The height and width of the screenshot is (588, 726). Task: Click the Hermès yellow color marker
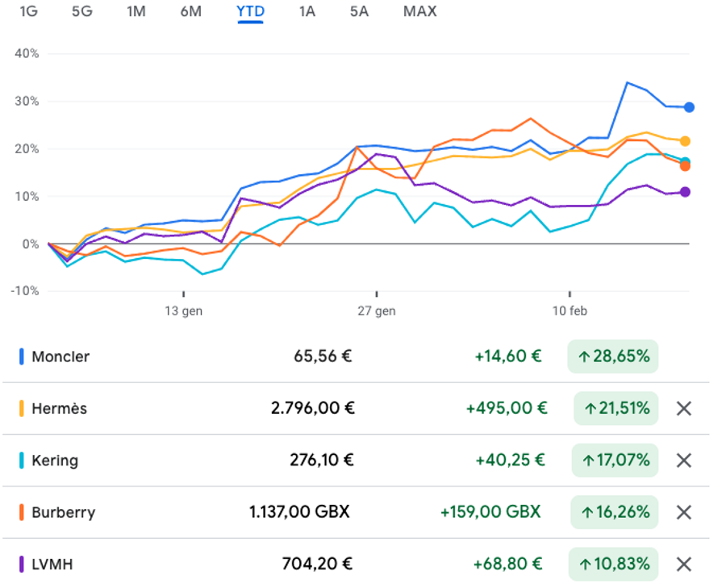[21, 408]
